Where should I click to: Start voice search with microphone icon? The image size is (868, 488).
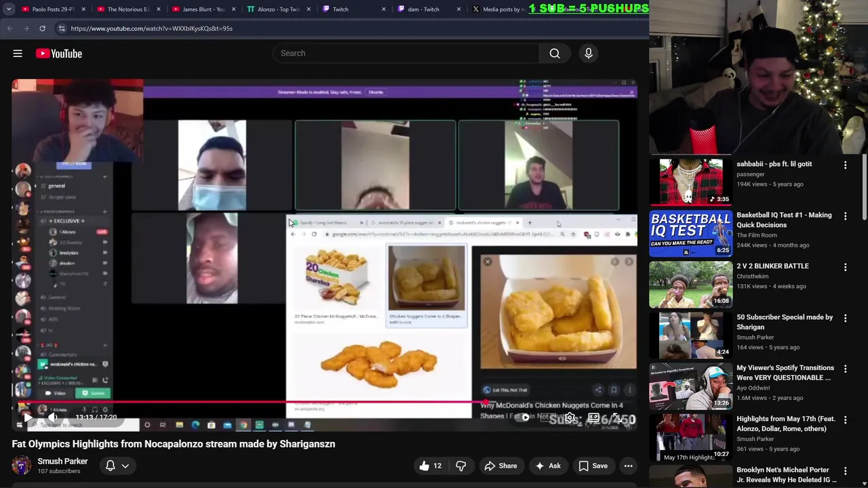[589, 54]
